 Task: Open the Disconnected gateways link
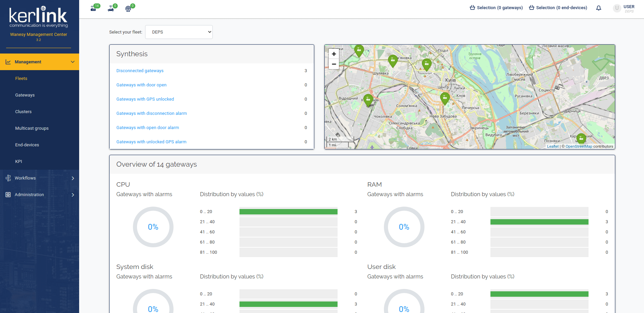[140, 71]
